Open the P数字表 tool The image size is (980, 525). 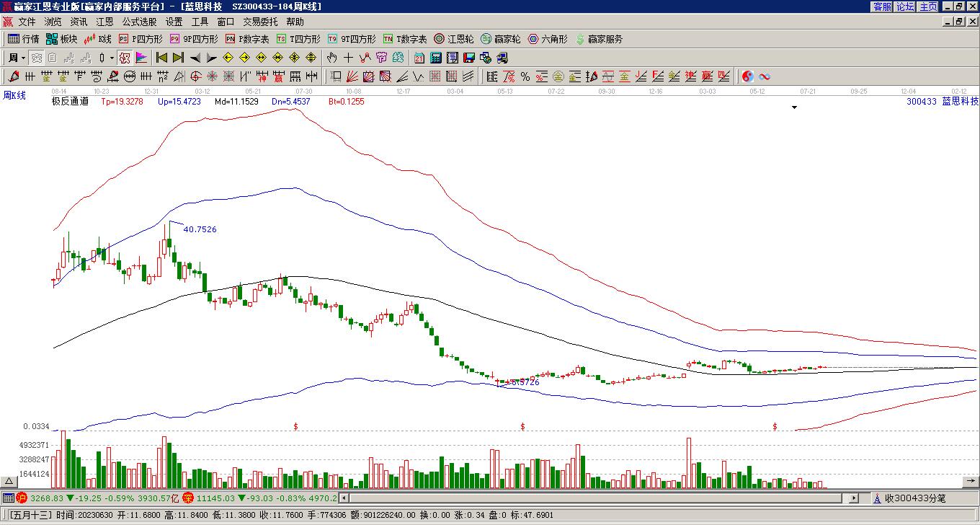[x=247, y=39]
